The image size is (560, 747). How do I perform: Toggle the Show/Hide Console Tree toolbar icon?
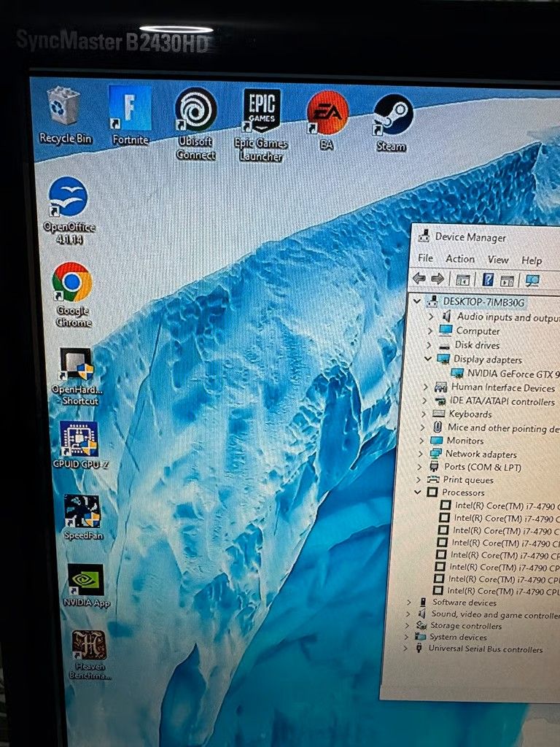tap(463, 279)
